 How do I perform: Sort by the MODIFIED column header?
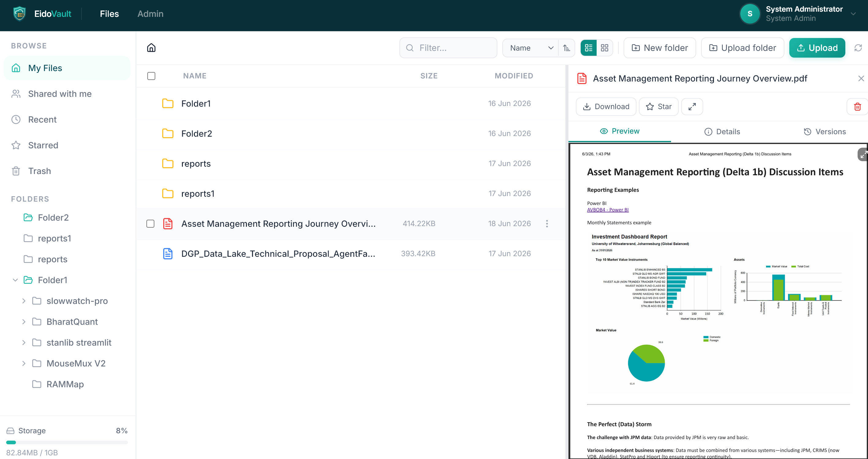click(514, 76)
